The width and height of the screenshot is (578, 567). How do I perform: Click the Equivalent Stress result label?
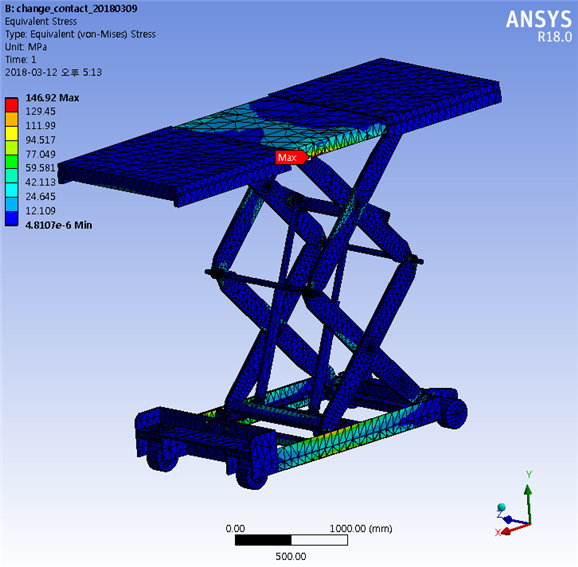pos(41,21)
